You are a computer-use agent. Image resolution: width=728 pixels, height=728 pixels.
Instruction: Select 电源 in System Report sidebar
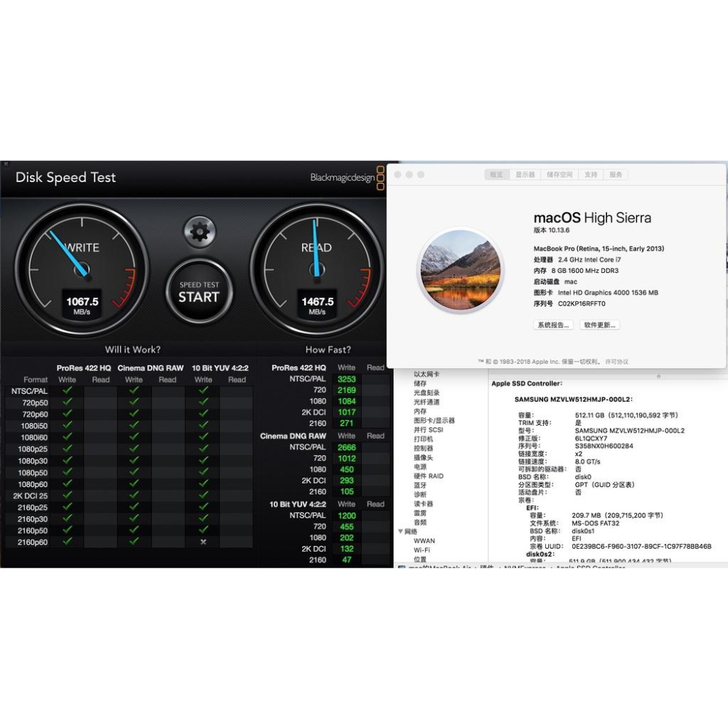(x=420, y=467)
